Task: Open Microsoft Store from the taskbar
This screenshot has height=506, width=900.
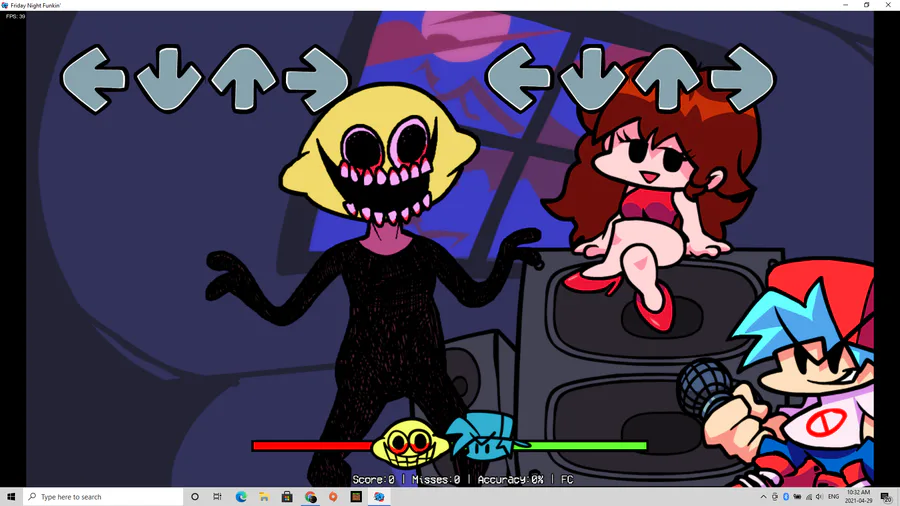Action: point(287,497)
